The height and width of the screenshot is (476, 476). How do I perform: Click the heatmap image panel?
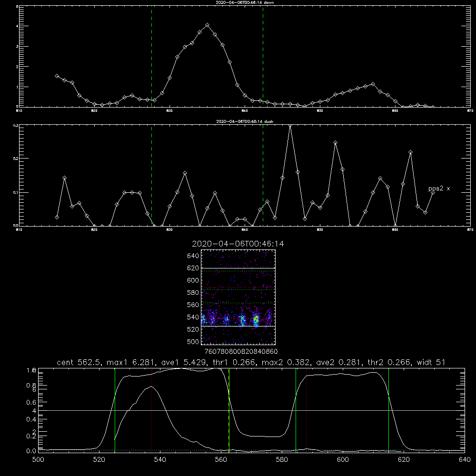click(x=238, y=297)
